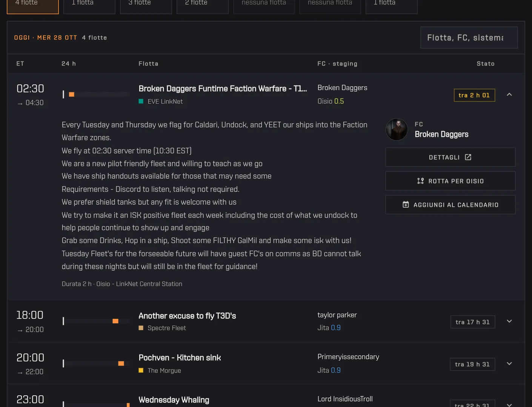
Task: Click ROTTA PER OISIO button
Action: point(450,181)
